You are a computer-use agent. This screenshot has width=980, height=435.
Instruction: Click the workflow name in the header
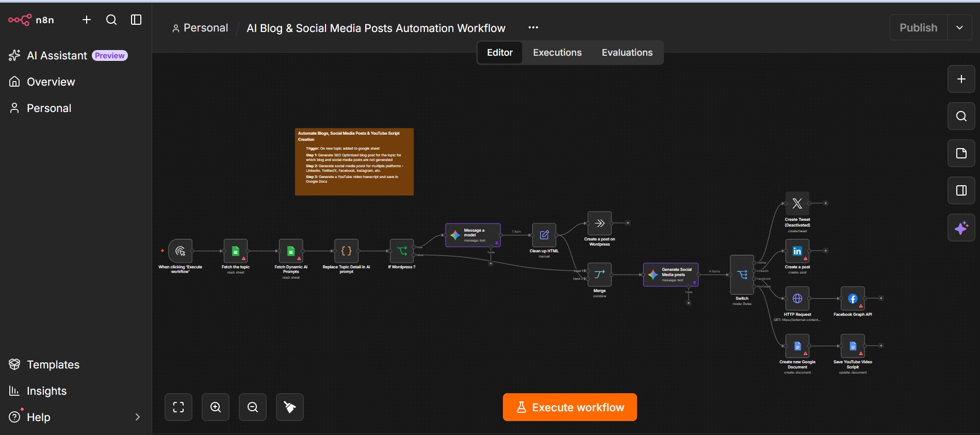click(376, 28)
